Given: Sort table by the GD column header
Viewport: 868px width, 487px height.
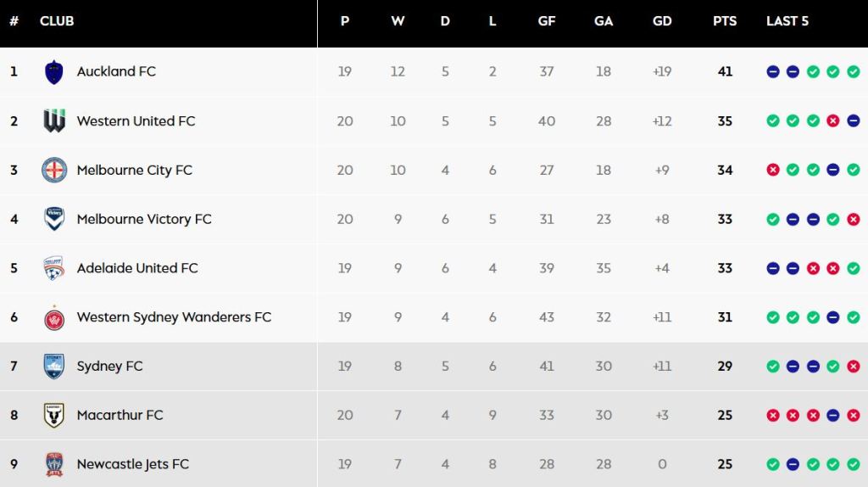Looking at the screenshot, I should 662,21.
